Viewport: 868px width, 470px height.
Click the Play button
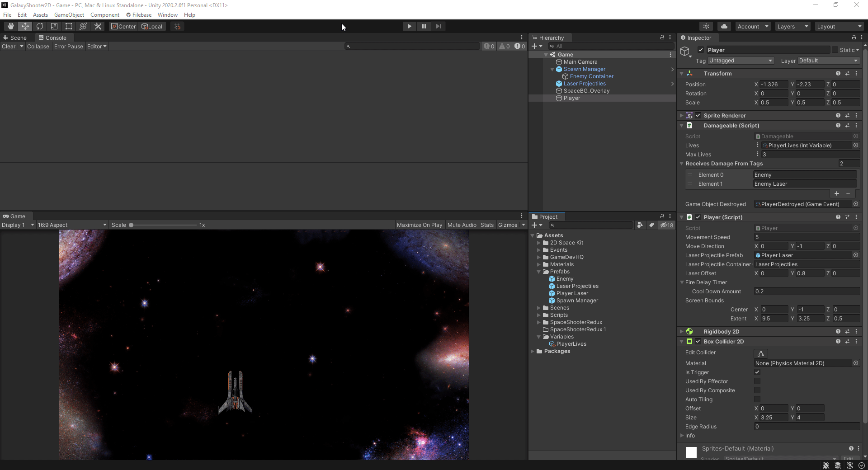click(x=409, y=26)
